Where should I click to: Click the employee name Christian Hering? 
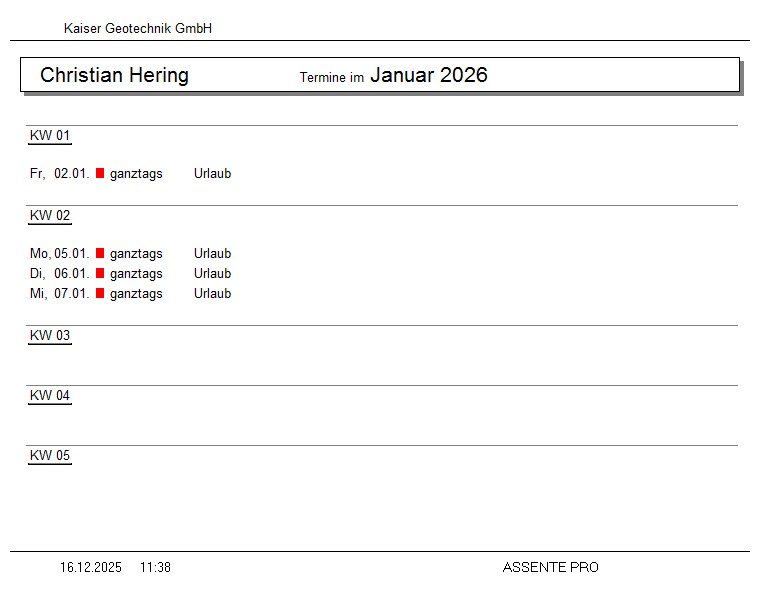114,76
